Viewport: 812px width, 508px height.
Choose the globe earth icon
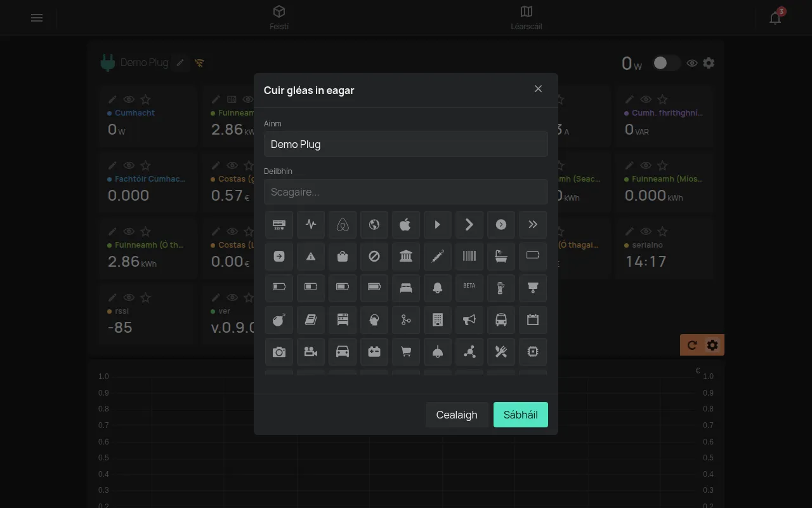click(374, 224)
